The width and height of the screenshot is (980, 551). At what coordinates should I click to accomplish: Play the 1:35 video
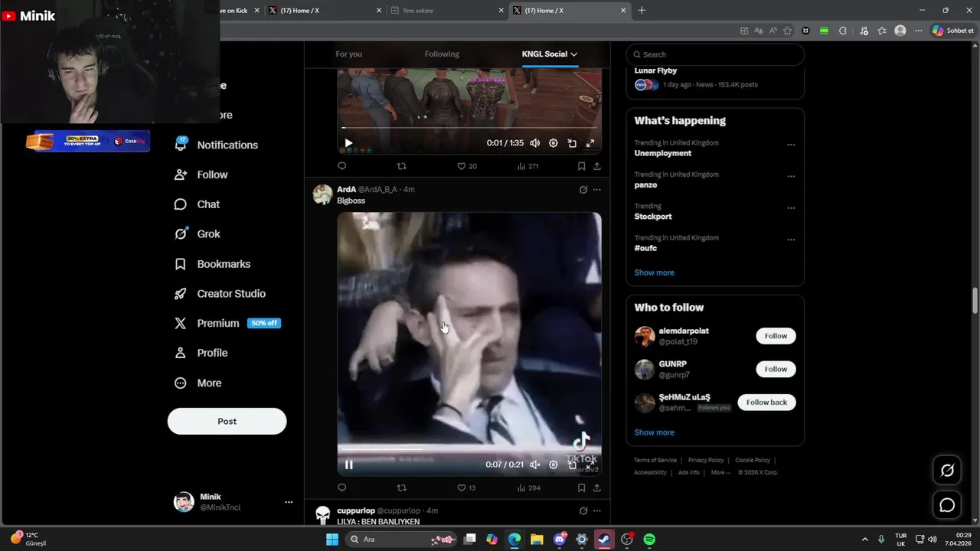pos(348,143)
